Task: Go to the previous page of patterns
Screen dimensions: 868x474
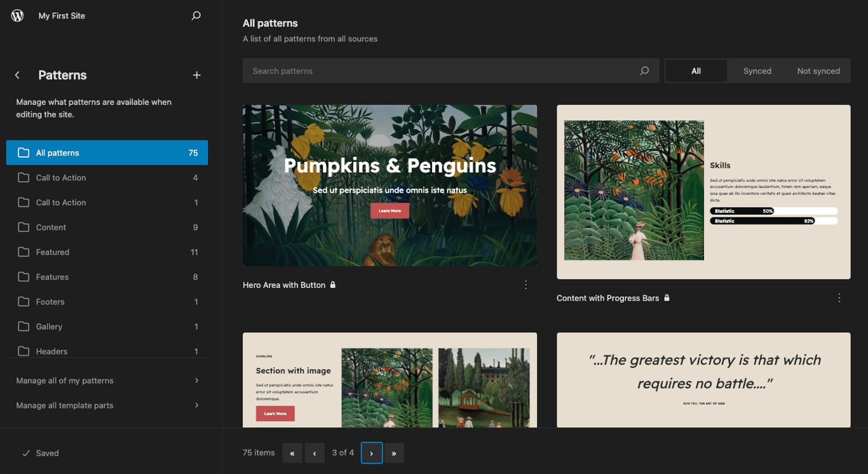Action: point(315,453)
